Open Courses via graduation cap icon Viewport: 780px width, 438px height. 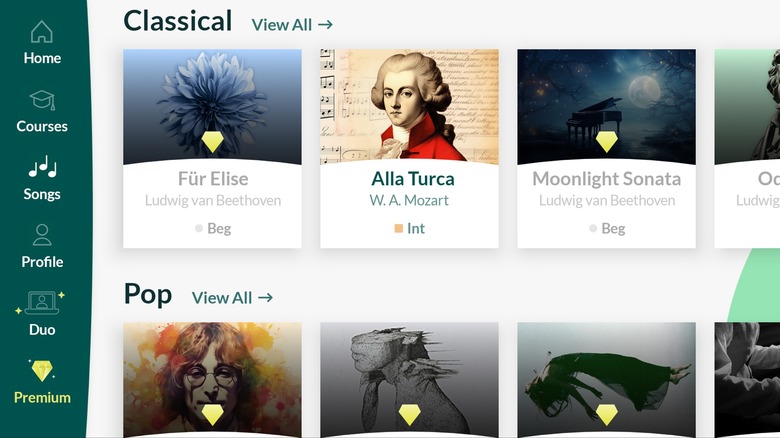tap(42, 100)
